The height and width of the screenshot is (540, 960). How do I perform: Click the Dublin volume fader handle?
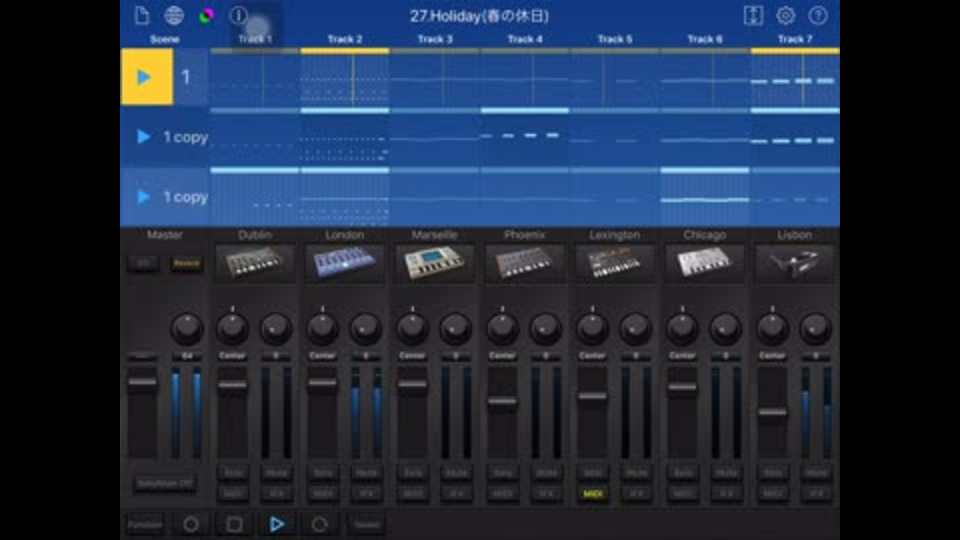[233, 385]
